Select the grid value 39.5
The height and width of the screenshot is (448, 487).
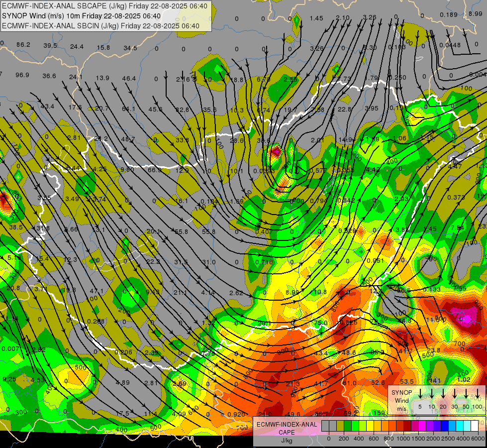pos(50,46)
